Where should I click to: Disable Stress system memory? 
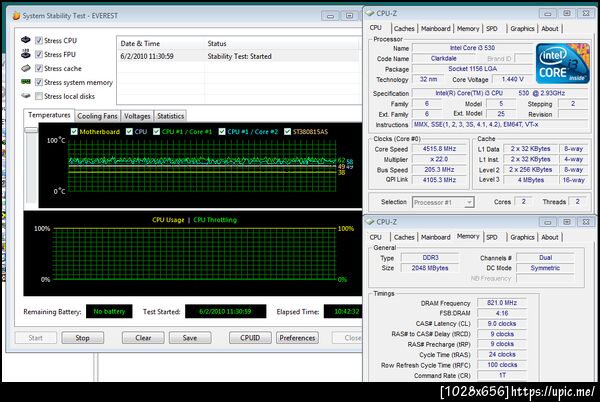39,82
